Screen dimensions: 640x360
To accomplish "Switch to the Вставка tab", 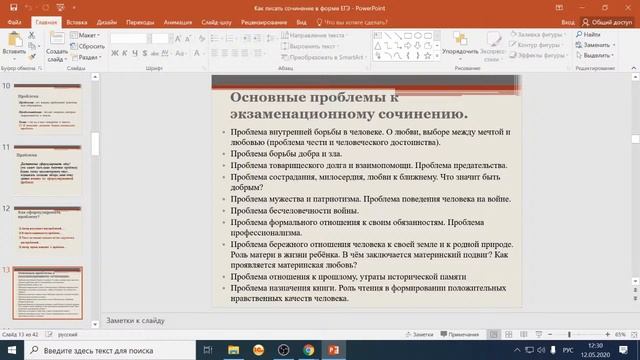I will 77,22.
